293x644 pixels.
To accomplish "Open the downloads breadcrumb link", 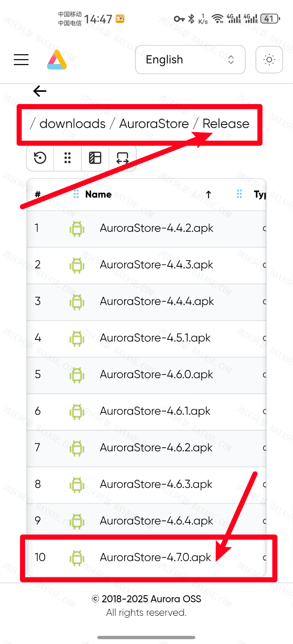I will click(x=73, y=124).
